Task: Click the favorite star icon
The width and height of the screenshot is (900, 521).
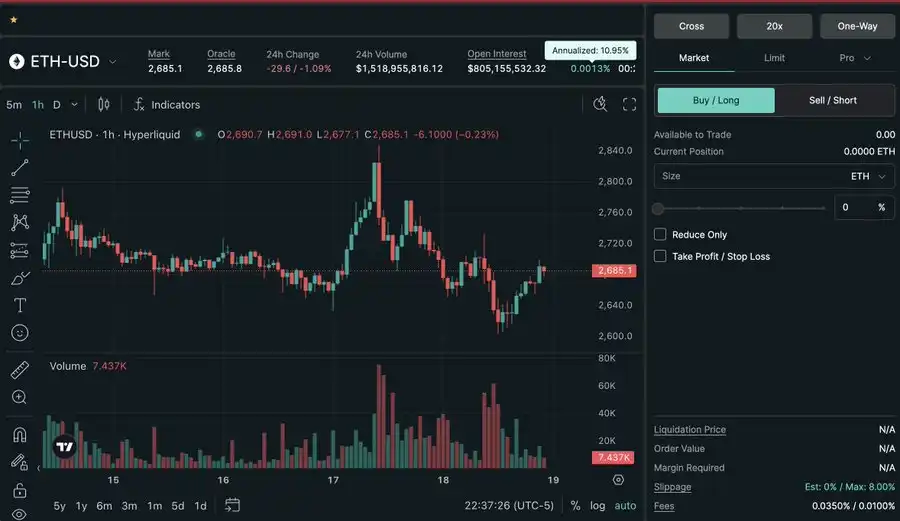Action: coord(13,20)
